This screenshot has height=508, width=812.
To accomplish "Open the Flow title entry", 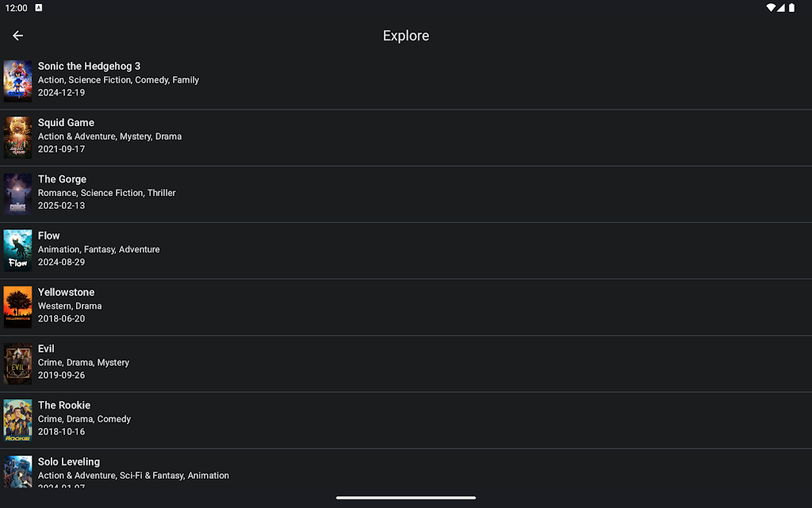I will tap(49, 236).
